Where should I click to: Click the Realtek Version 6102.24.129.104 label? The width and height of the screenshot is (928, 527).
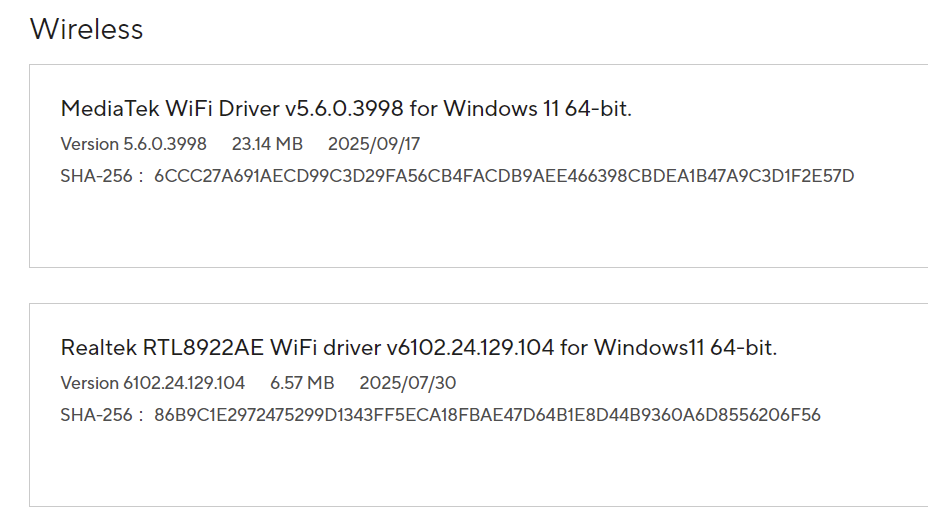click(x=153, y=383)
